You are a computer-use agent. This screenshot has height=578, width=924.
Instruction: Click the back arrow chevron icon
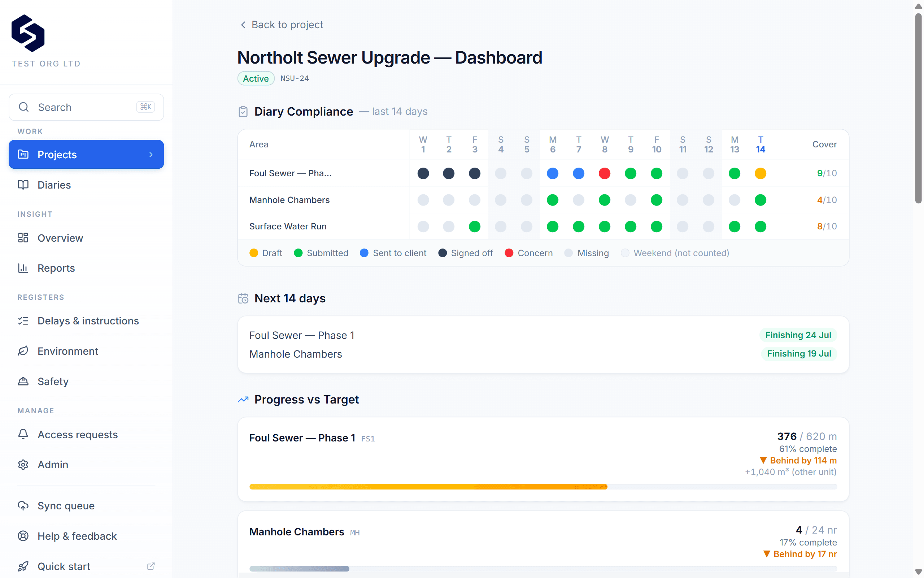pyautogui.click(x=243, y=25)
